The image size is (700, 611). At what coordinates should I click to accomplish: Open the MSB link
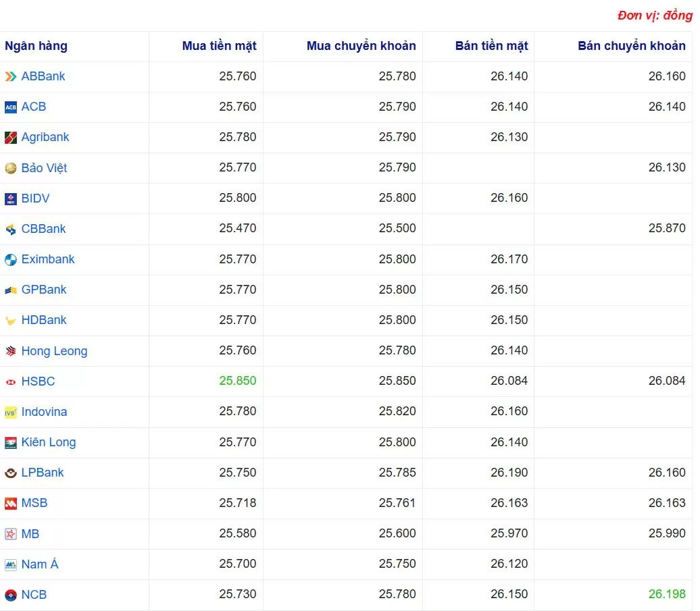(x=34, y=503)
